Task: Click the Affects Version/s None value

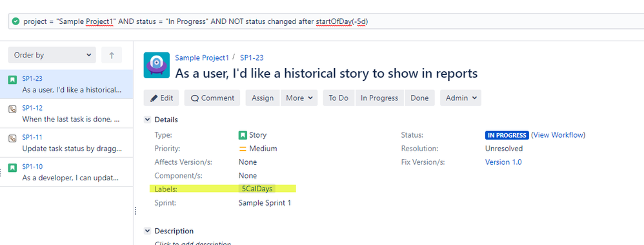Action: point(248,162)
